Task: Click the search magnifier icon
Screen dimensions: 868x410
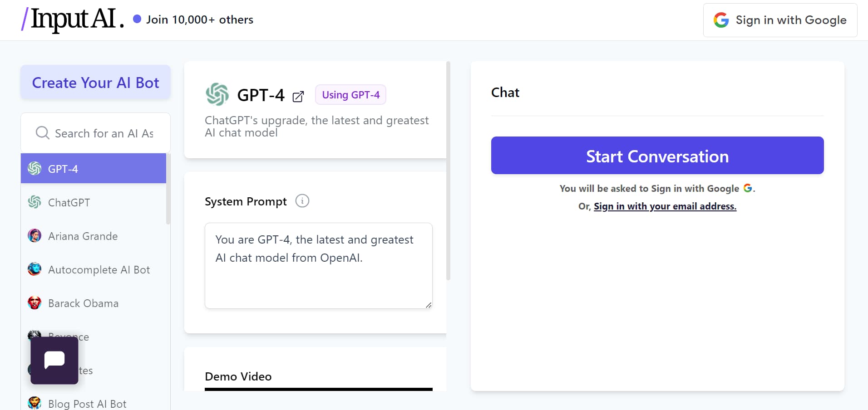Action: [x=42, y=133]
